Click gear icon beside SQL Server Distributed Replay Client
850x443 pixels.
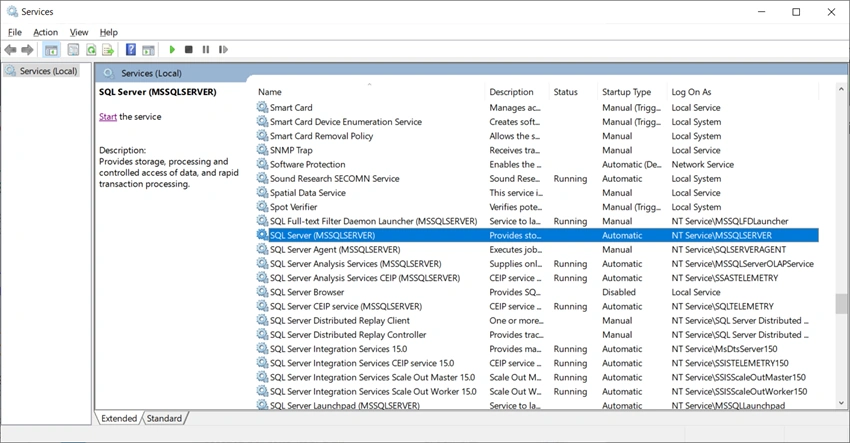pos(262,320)
